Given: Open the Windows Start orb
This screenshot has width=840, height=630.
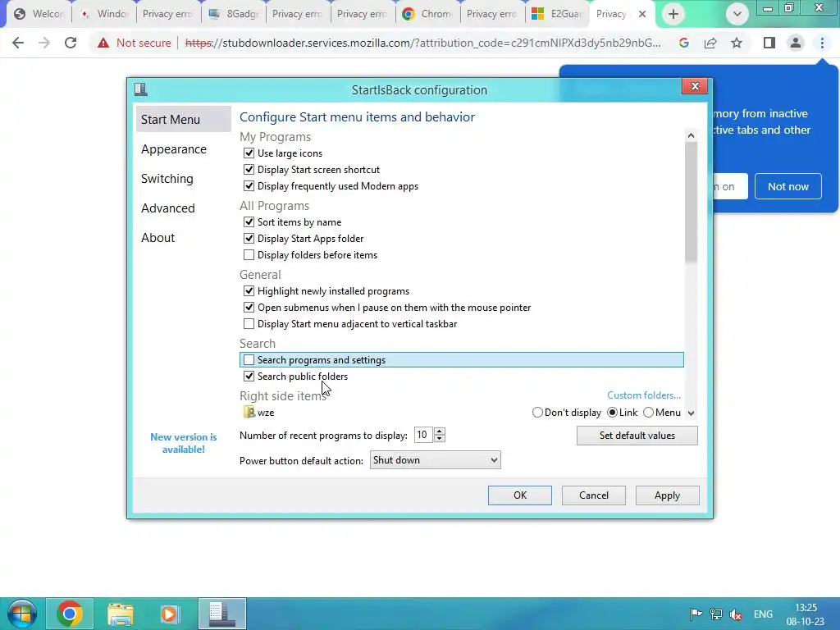Looking at the screenshot, I should 22,614.
